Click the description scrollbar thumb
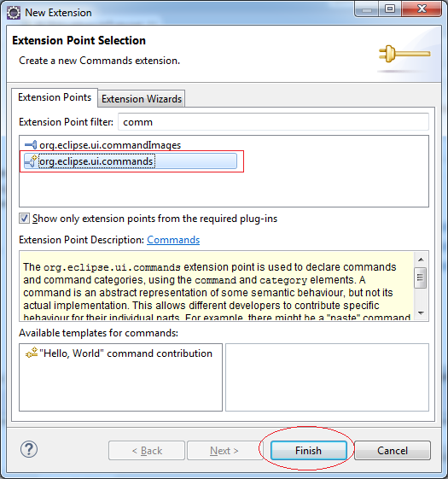Viewport: 448px width, 479px height. pos(421,277)
